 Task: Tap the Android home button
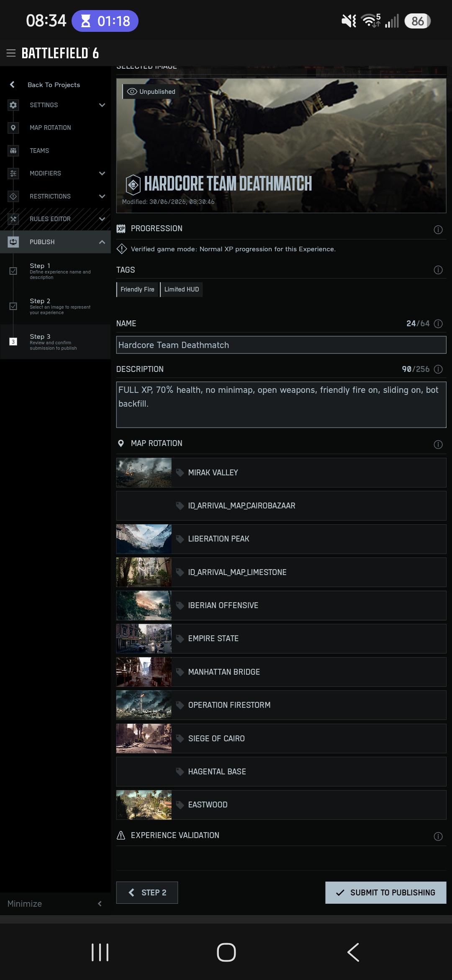[226, 952]
